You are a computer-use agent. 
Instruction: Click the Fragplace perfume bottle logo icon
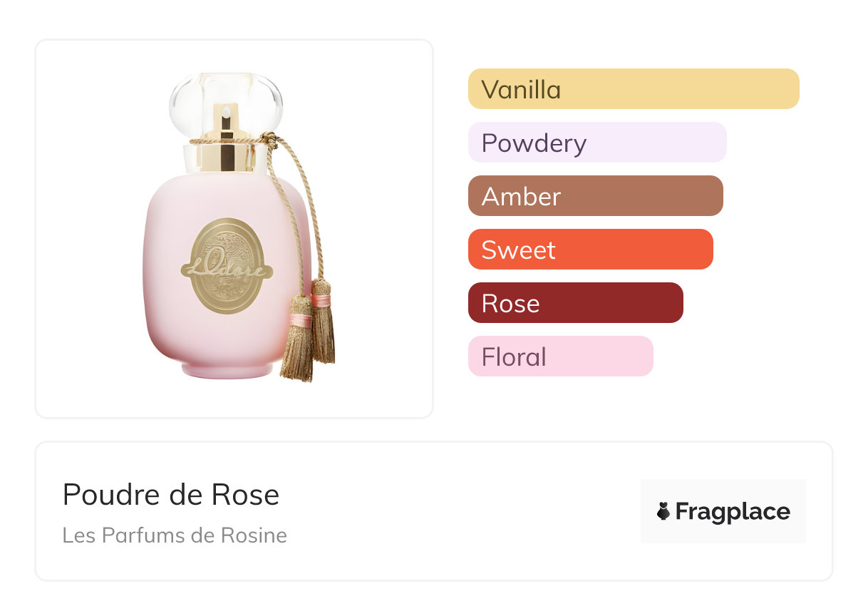coord(664,511)
